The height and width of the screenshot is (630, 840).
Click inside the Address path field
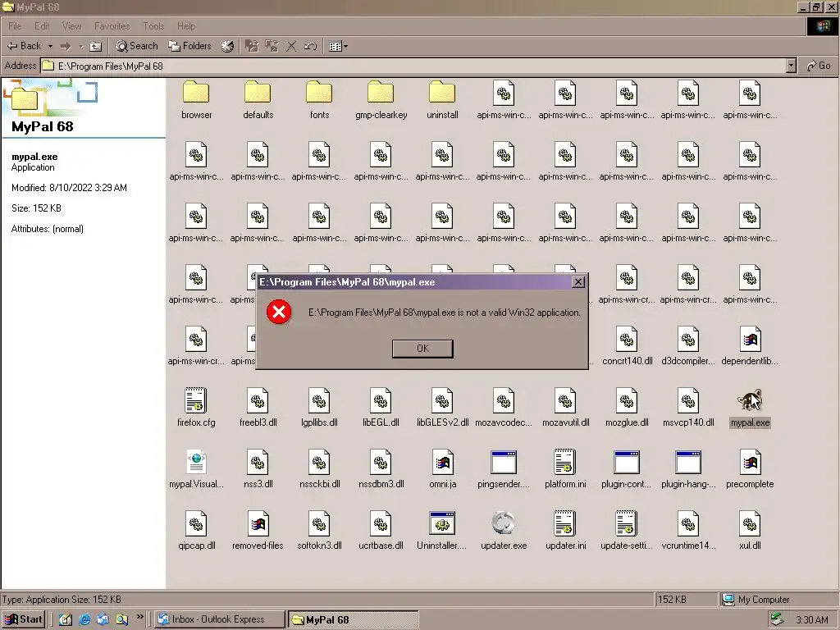[x=413, y=66]
